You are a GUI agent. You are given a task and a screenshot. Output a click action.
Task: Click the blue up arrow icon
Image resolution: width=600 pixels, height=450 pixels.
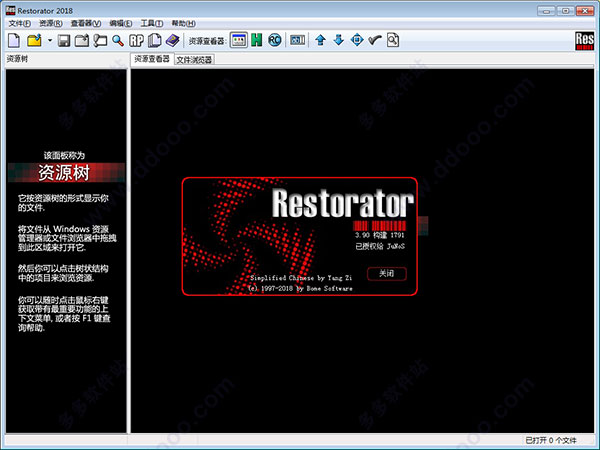(321, 40)
